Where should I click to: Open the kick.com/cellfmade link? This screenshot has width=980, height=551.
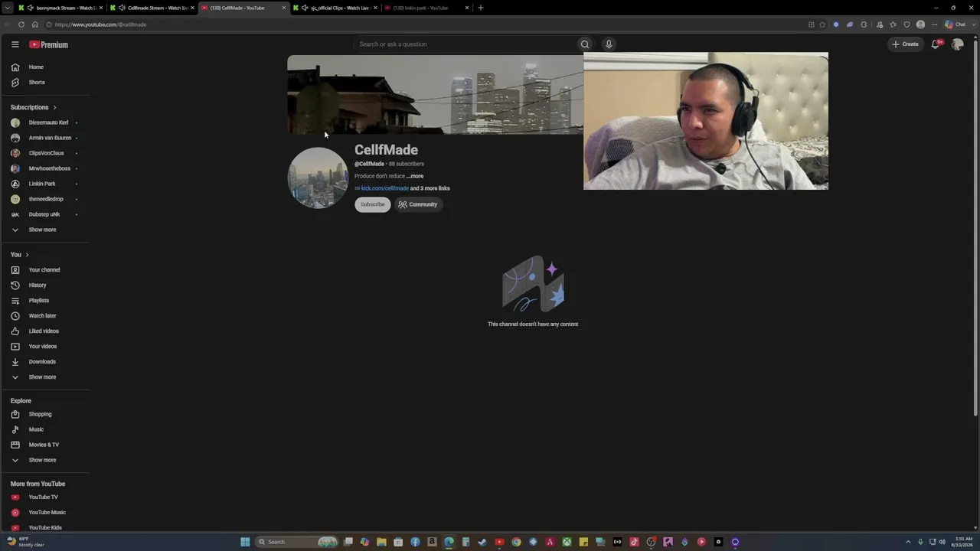[x=384, y=188]
